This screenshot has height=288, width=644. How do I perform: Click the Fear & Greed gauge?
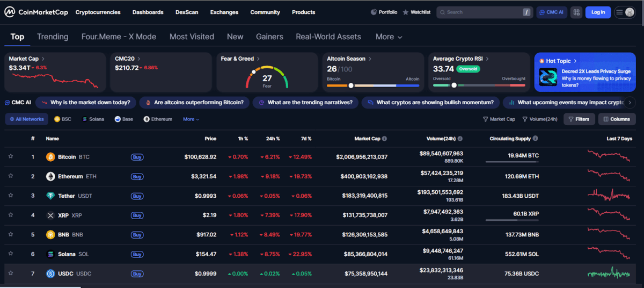click(267, 77)
